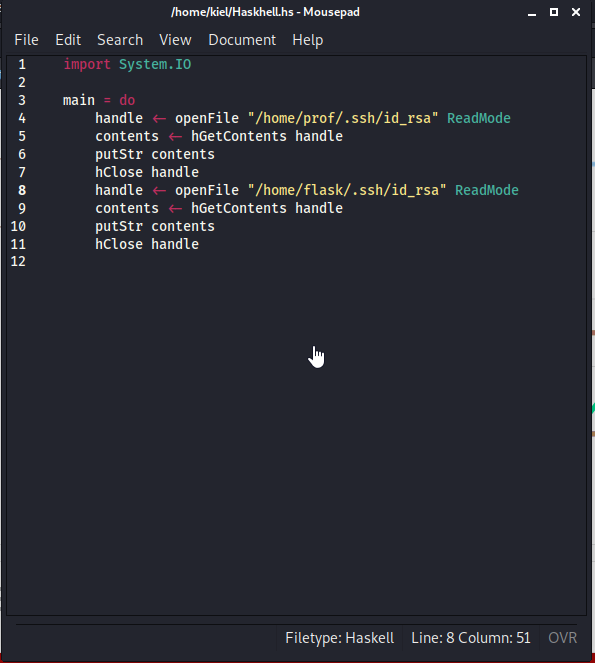Click 'hGetContents' on line 9
Viewport: 595px width, 663px height.
(239, 208)
